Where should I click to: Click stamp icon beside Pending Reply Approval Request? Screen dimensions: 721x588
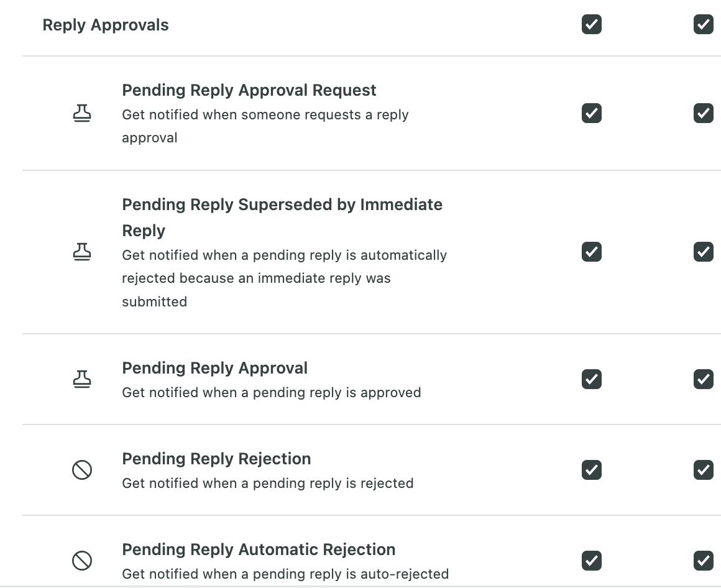[x=82, y=113]
